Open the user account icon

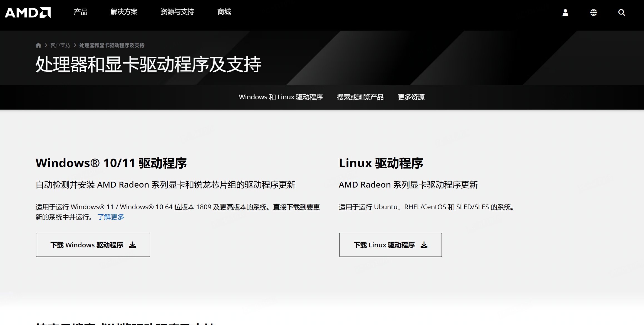(x=565, y=13)
